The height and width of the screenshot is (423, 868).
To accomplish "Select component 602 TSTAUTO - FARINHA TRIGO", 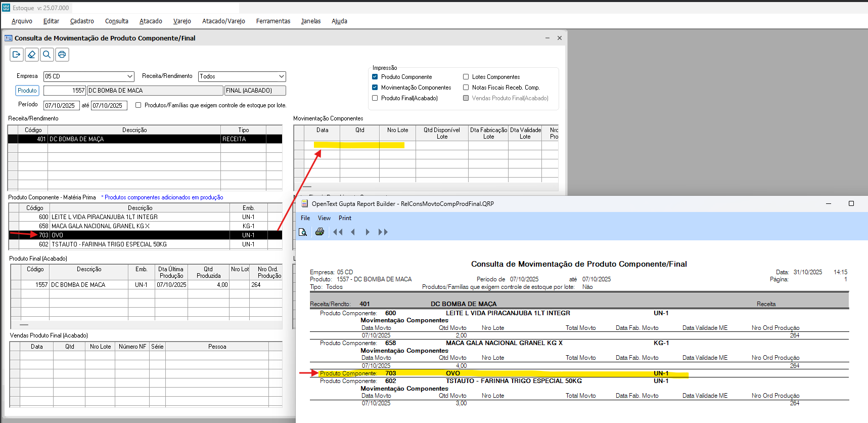I will point(146,244).
